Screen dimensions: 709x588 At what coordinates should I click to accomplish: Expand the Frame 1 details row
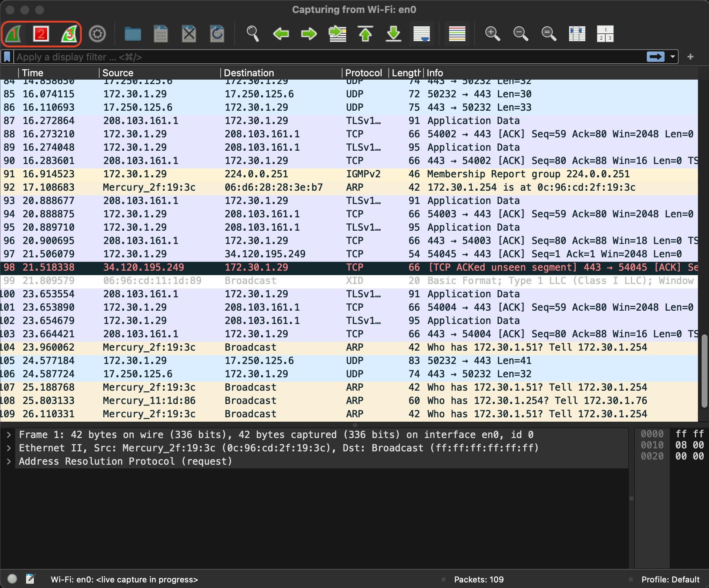pyautogui.click(x=9, y=435)
